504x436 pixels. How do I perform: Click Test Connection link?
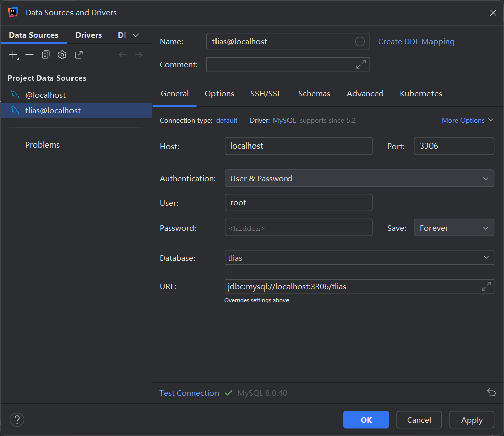tap(189, 393)
